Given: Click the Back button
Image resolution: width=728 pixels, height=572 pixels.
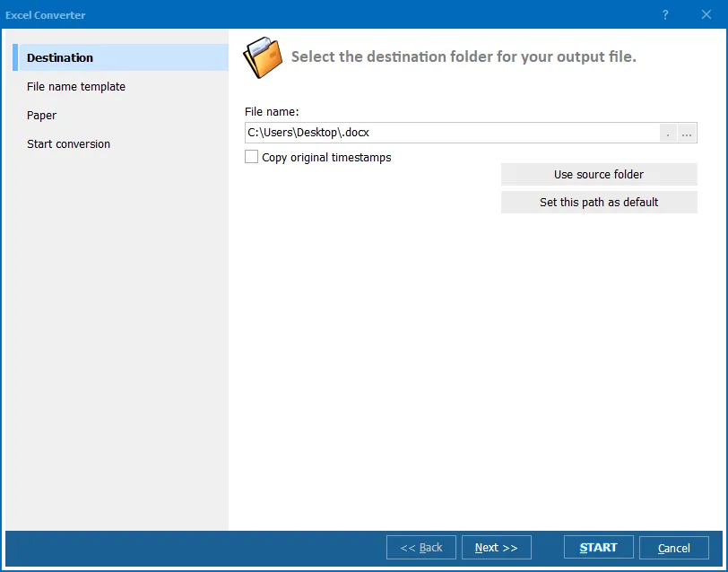Looking at the screenshot, I should [420, 547].
